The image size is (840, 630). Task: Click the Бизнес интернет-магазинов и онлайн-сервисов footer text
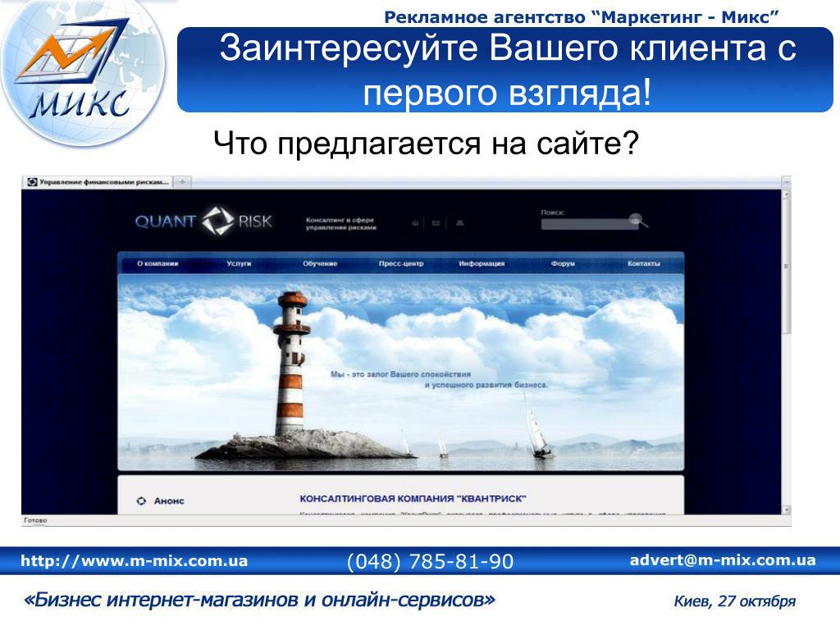[259, 600]
